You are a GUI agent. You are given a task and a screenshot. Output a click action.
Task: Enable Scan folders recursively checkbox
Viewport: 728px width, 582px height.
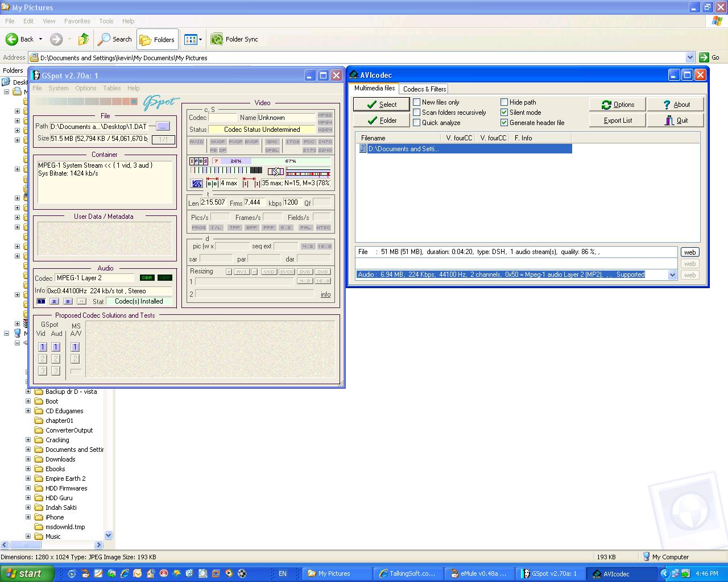point(417,113)
